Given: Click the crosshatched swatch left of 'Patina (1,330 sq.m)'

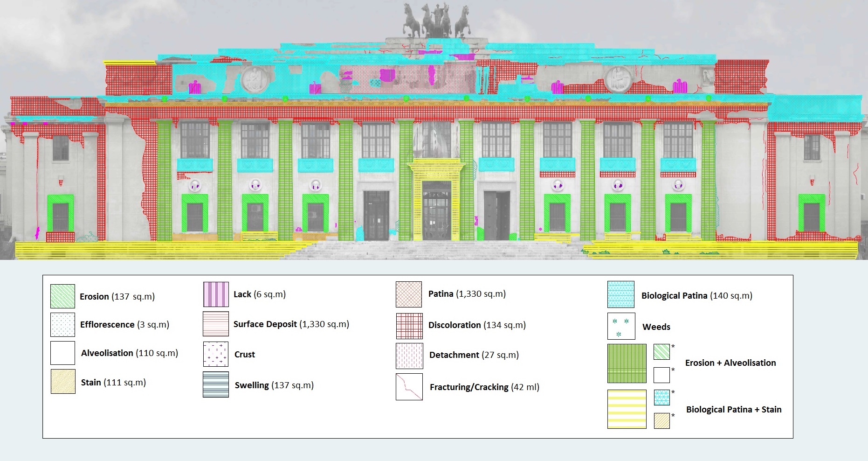Looking at the screenshot, I should (x=409, y=294).
